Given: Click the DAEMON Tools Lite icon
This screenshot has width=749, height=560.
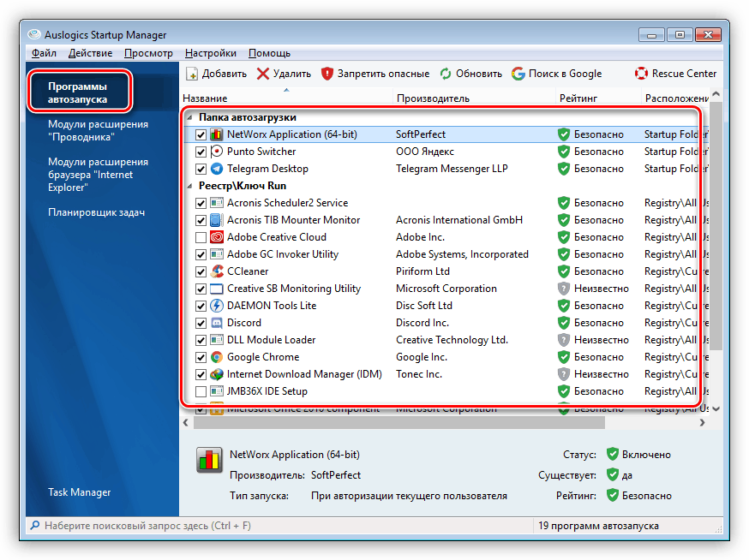Looking at the screenshot, I should click(217, 306).
